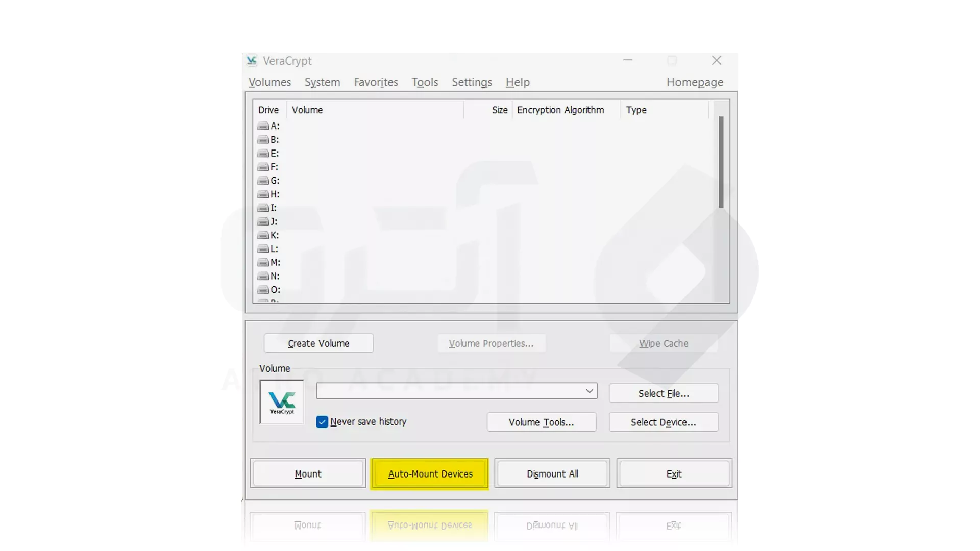Open the System menu
Image resolution: width=980 pixels, height=551 pixels.
[322, 82]
